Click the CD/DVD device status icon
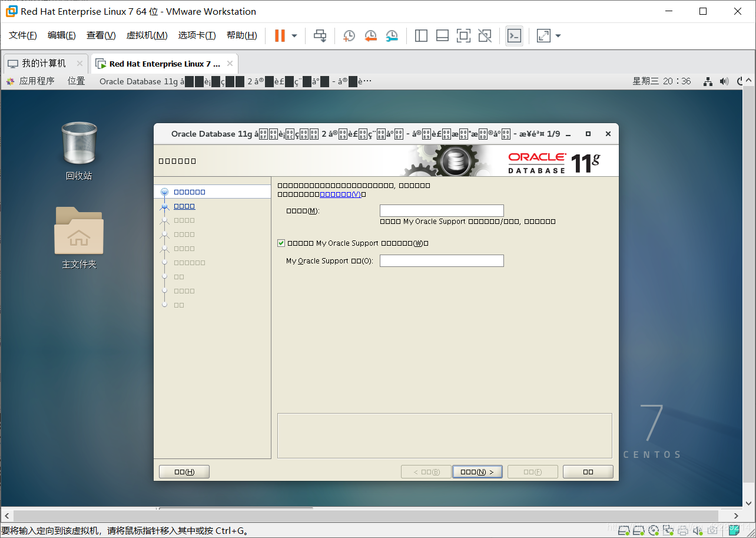This screenshot has width=756, height=538. click(x=654, y=530)
